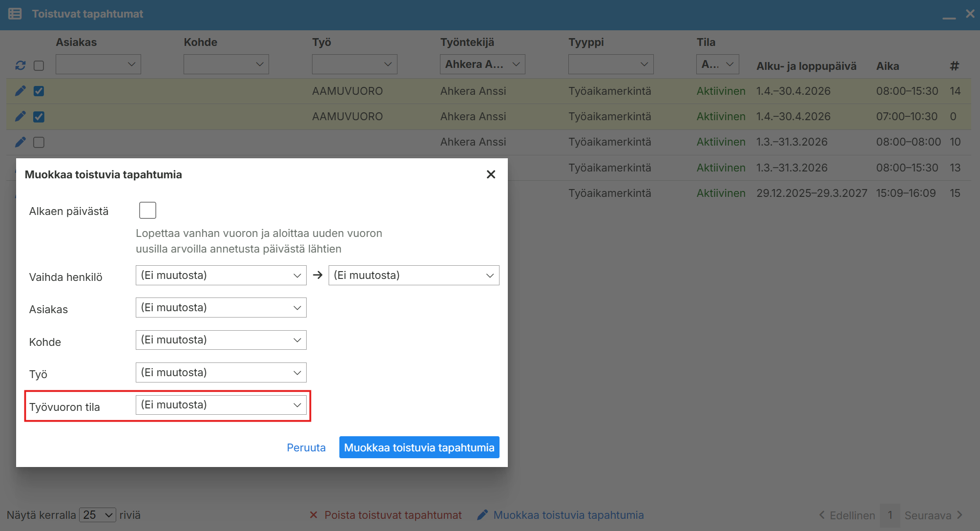980x531 pixels.
Task: Click pencil icon on 08:00–08:00 row
Action: pyautogui.click(x=20, y=142)
